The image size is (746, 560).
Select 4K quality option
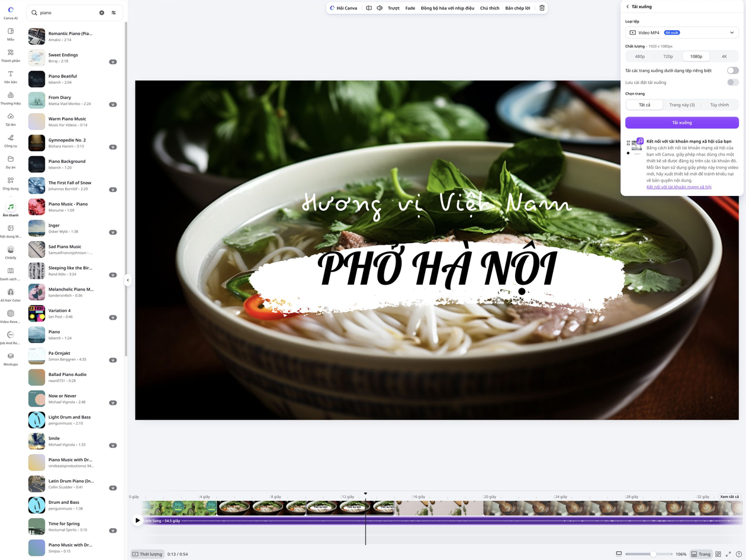click(x=724, y=56)
